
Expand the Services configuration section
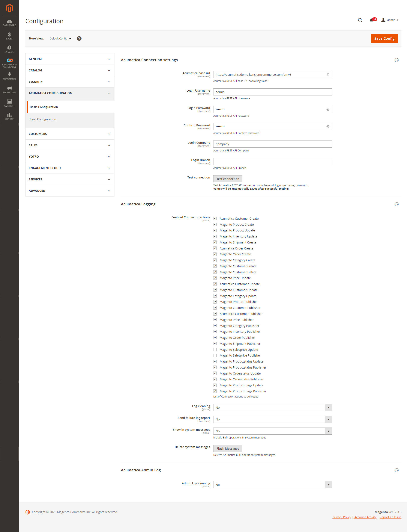pyautogui.click(x=70, y=180)
